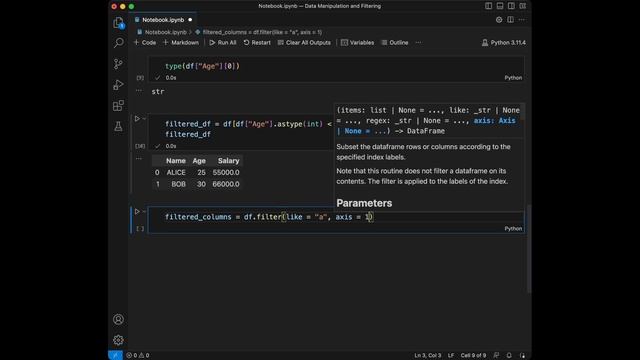The height and width of the screenshot is (360, 640).
Task: Run the filtered_columns cell
Action: coord(137,211)
